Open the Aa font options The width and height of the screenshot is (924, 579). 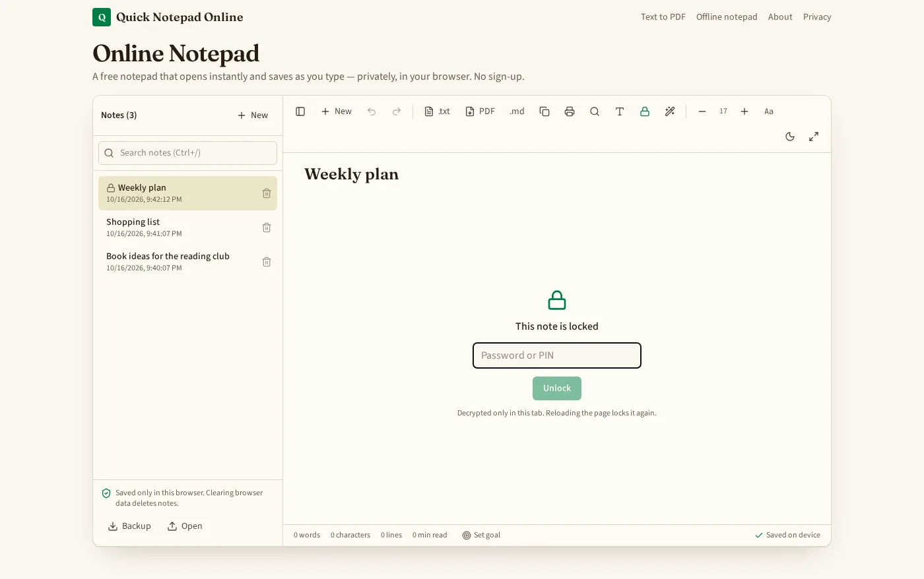tap(769, 111)
